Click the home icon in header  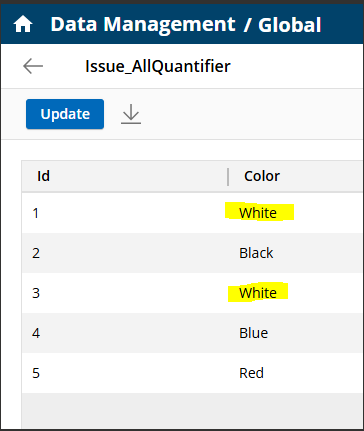tap(23, 25)
